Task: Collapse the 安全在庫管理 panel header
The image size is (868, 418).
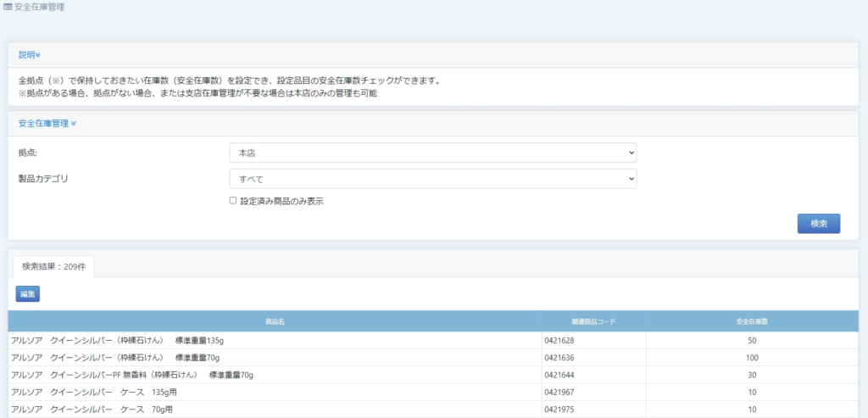Action: (47, 124)
